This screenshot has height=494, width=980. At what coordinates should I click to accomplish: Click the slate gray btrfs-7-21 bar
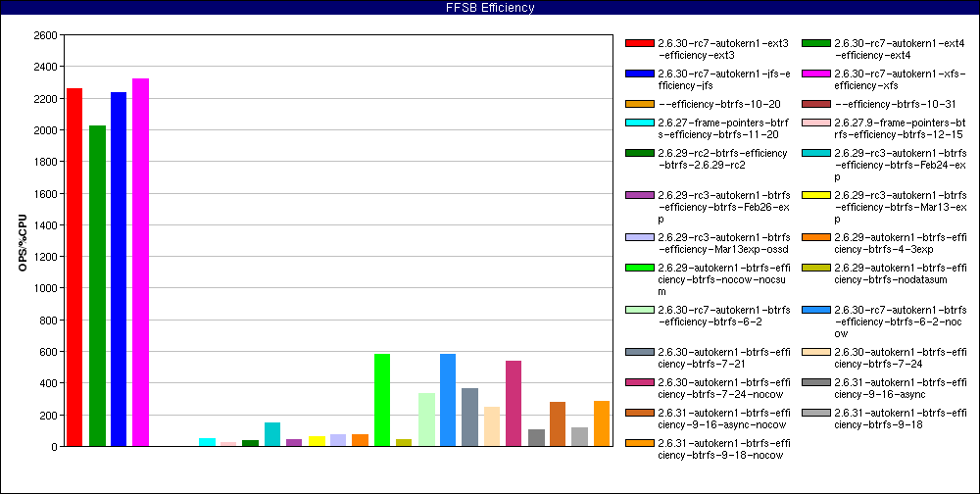click(x=469, y=418)
